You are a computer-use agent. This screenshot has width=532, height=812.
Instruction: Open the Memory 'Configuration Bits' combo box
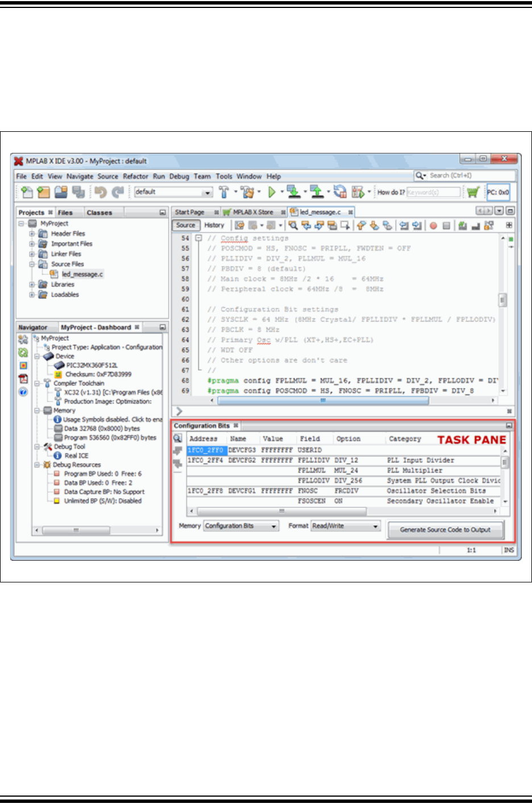pyautogui.click(x=241, y=526)
